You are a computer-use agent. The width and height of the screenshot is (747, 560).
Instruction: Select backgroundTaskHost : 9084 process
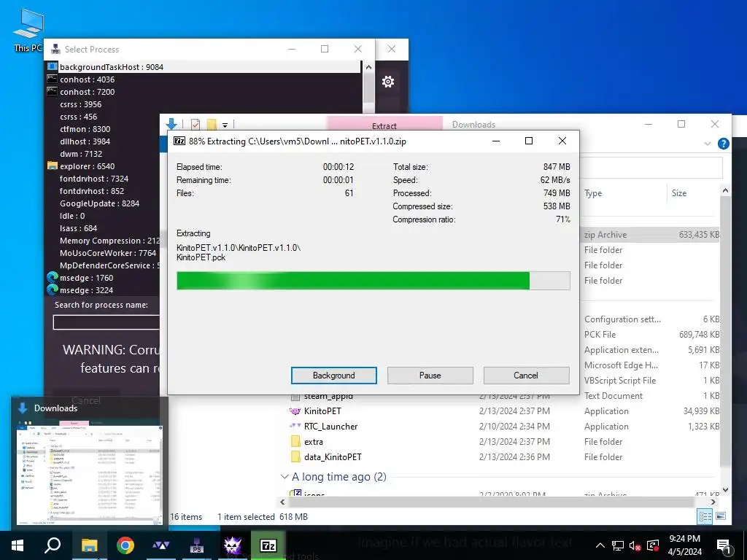click(204, 66)
